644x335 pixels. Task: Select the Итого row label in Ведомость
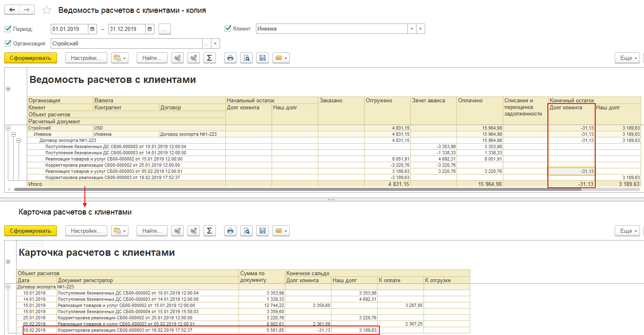click(x=36, y=184)
